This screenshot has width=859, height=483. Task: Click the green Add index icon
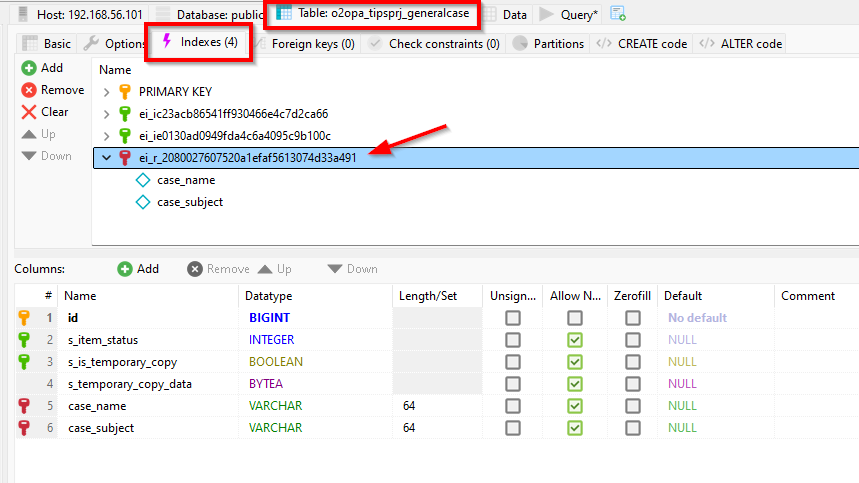pyautogui.click(x=29, y=68)
